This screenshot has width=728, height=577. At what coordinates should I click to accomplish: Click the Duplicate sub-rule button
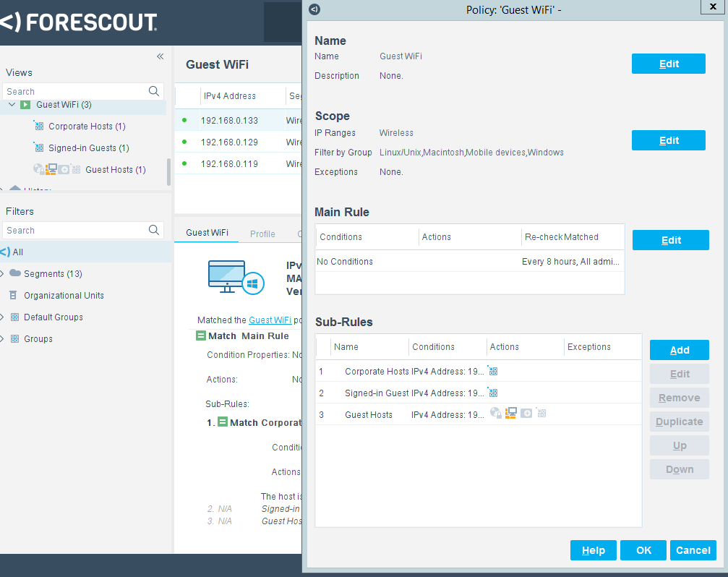[680, 422]
